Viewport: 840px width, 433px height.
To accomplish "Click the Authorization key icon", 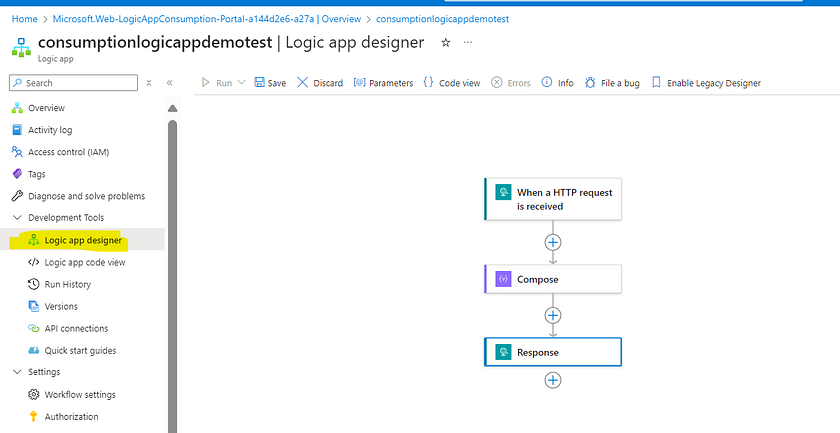I will pyautogui.click(x=34, y=416).
